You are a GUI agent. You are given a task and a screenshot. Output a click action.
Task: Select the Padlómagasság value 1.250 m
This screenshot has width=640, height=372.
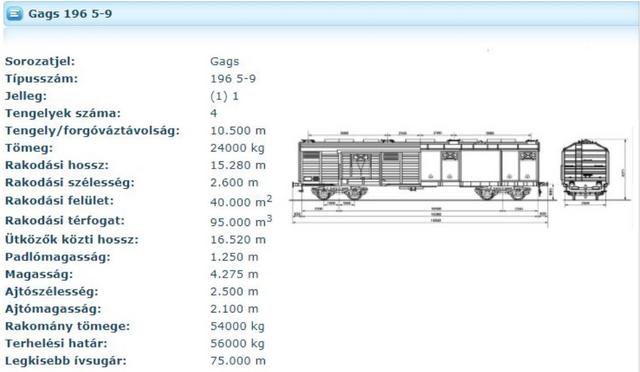coord(235,257)
